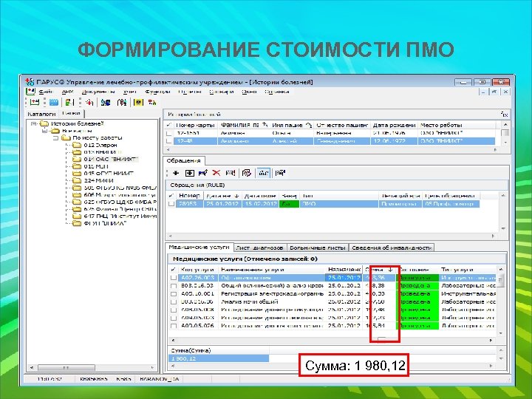Collapse the Все карты tree node
Viewport: 532px width, 399px height.
[44, 131]
